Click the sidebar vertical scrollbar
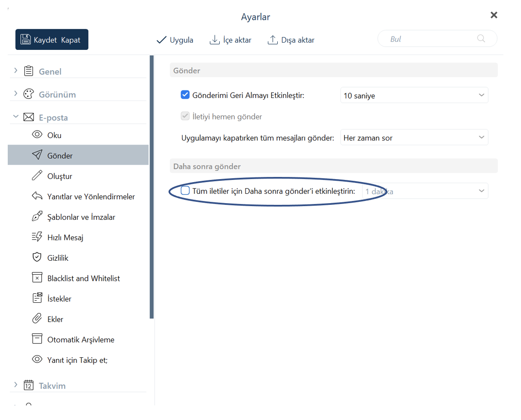Image resolution: width=521 pixels, height=420 pixels. click(151, 187)
